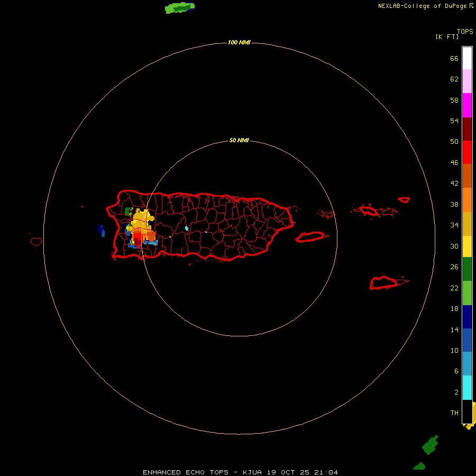Click the dark orange echo block east of the red core
Image resolution: width=476 pixels, height=476 pixels.
[x=151, y=237]
